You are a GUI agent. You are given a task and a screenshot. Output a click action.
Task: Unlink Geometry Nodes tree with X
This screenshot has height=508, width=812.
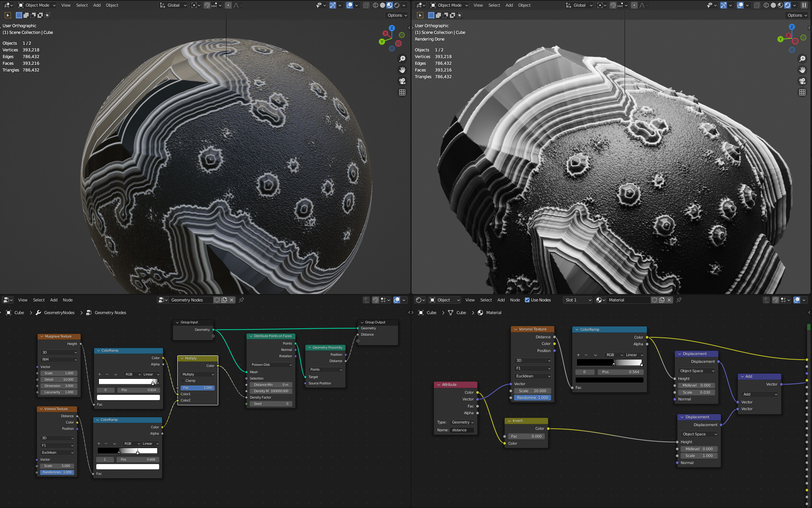[x=232, y=300]
